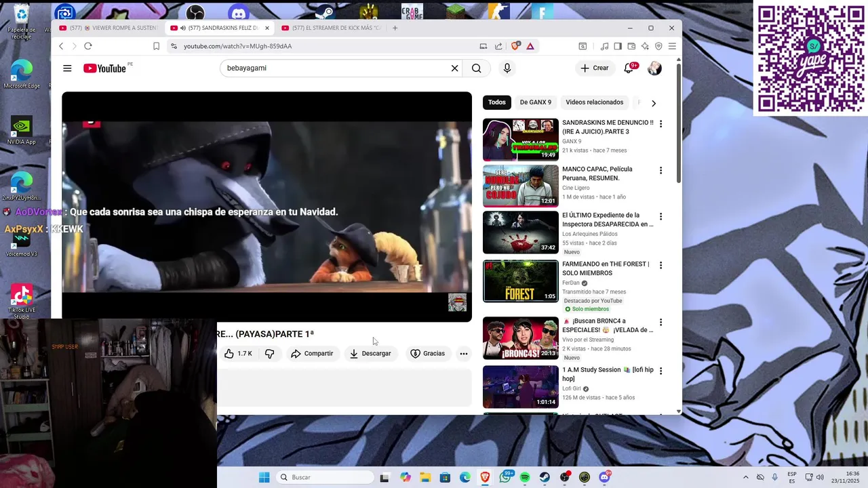Open a new browser tab
Viewport: 868px width, 488px height.
[395, 28]
